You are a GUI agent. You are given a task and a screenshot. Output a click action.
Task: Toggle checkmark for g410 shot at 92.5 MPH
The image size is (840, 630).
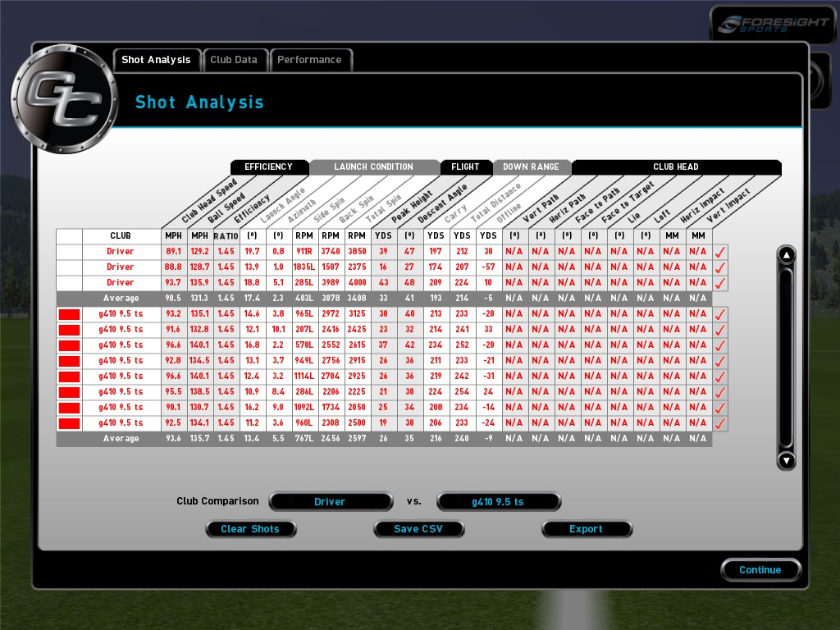coord(720,423)
